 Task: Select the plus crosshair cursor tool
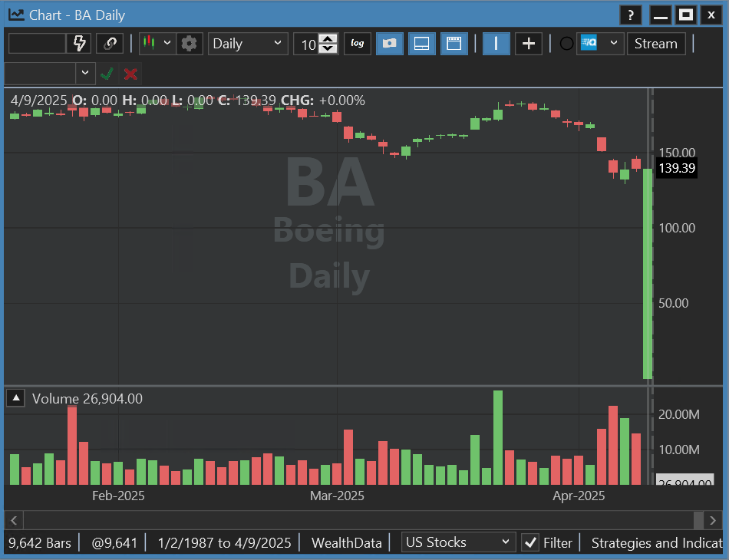pos(528,44)
